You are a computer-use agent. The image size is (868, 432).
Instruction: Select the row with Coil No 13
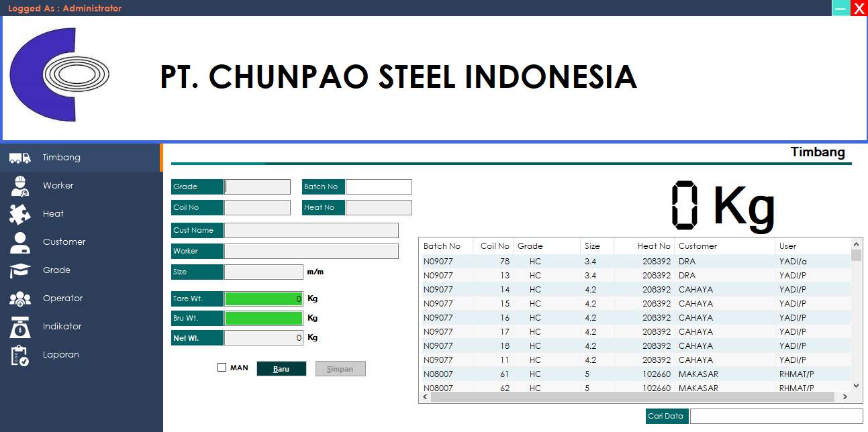635,275
